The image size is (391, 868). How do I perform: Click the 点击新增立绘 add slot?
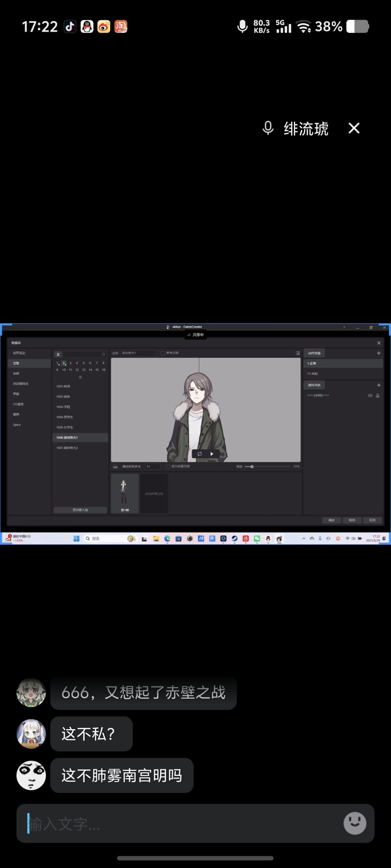[154, 493]
